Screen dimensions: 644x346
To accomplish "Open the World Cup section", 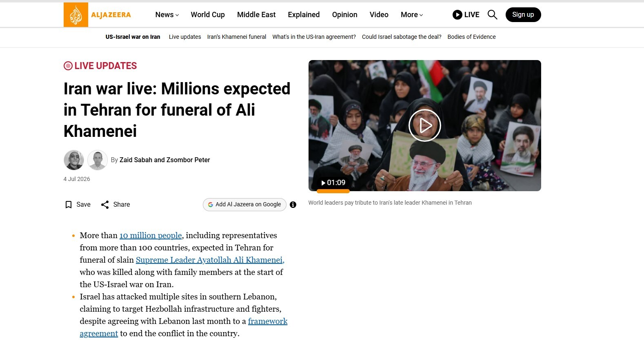I will point(208,15).
